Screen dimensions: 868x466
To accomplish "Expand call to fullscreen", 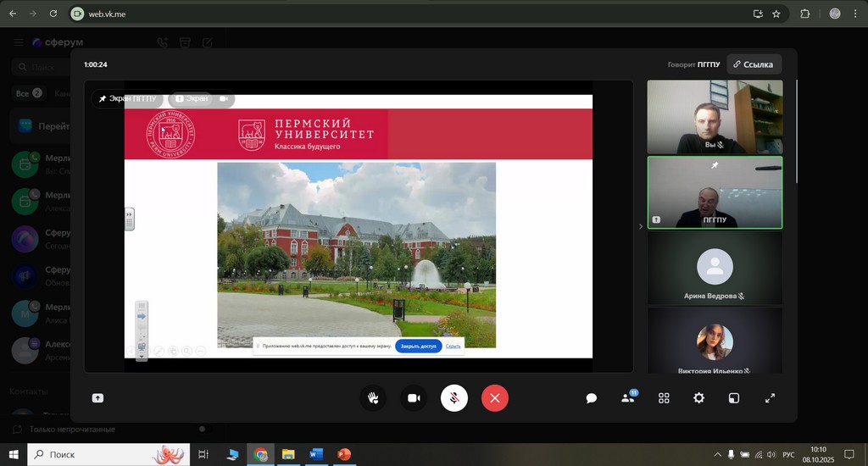I will (770, 398).
